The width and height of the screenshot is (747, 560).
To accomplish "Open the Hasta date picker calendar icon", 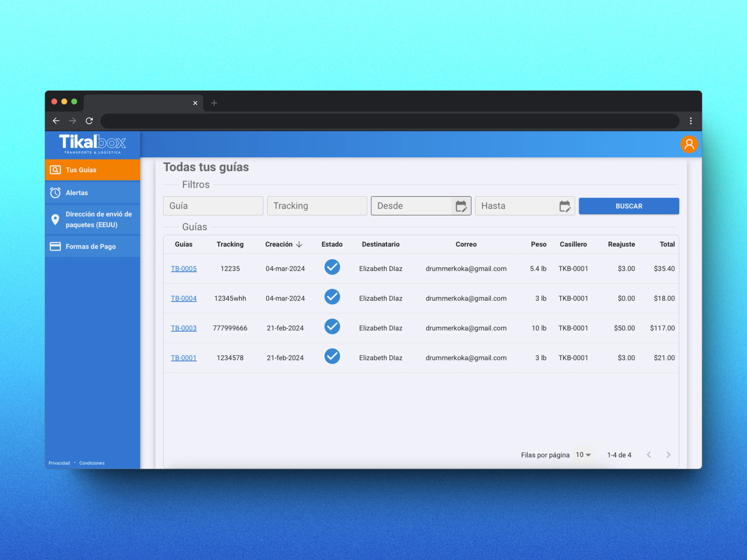I will (x=565, y=206).
